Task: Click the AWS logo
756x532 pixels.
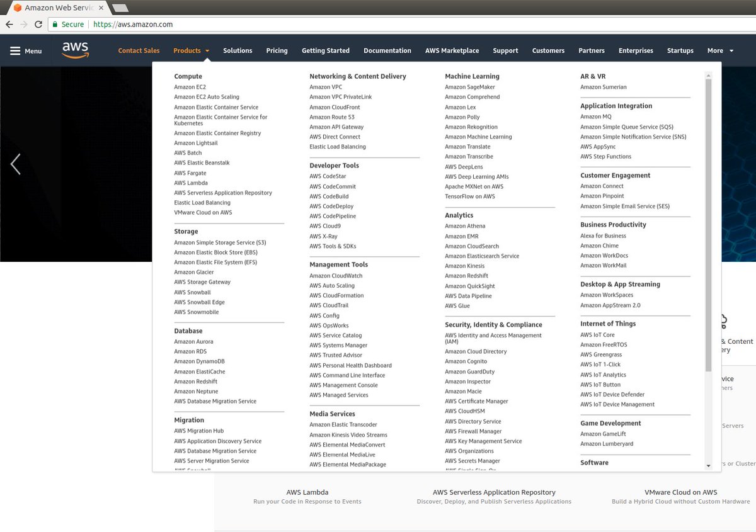Action: [x=76, y=50]
